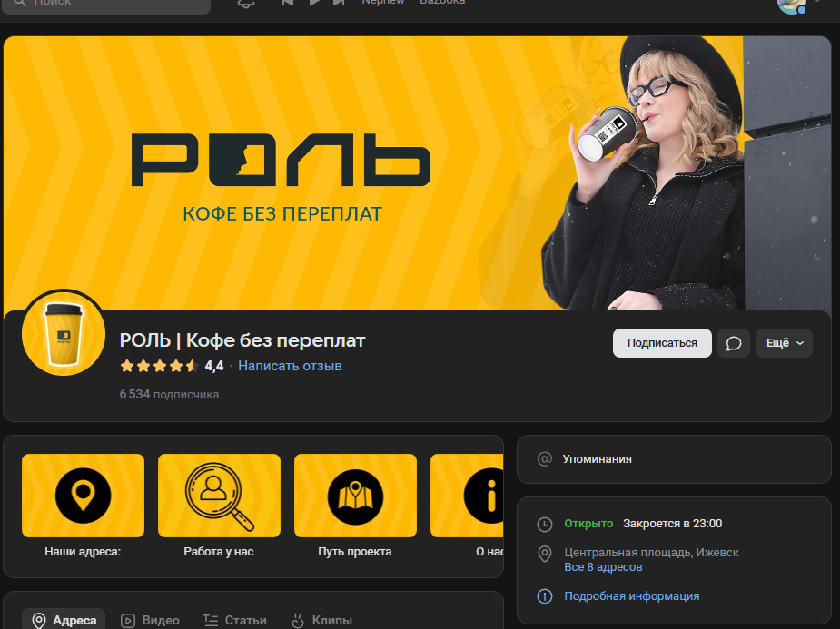The width and height of the screenshot is (840, 629).
Task: Open the Наши адреса location pin tile
Action: [83, 496]
